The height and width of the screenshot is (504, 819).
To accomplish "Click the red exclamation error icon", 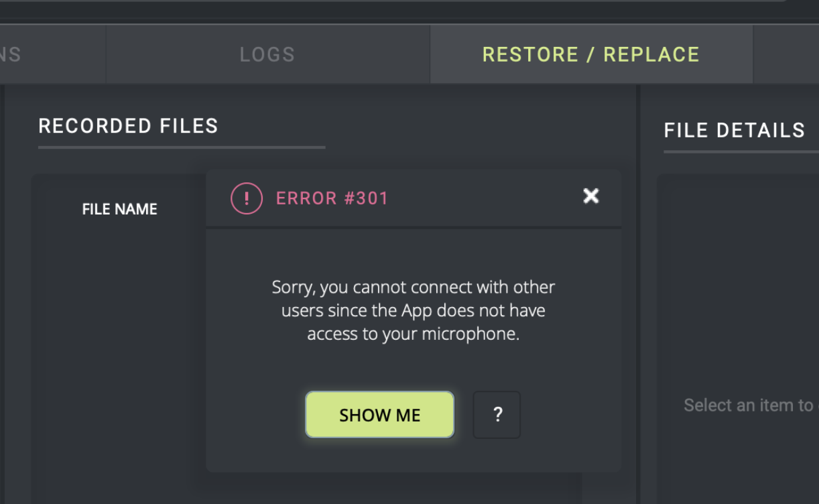I will coord(247,198).
